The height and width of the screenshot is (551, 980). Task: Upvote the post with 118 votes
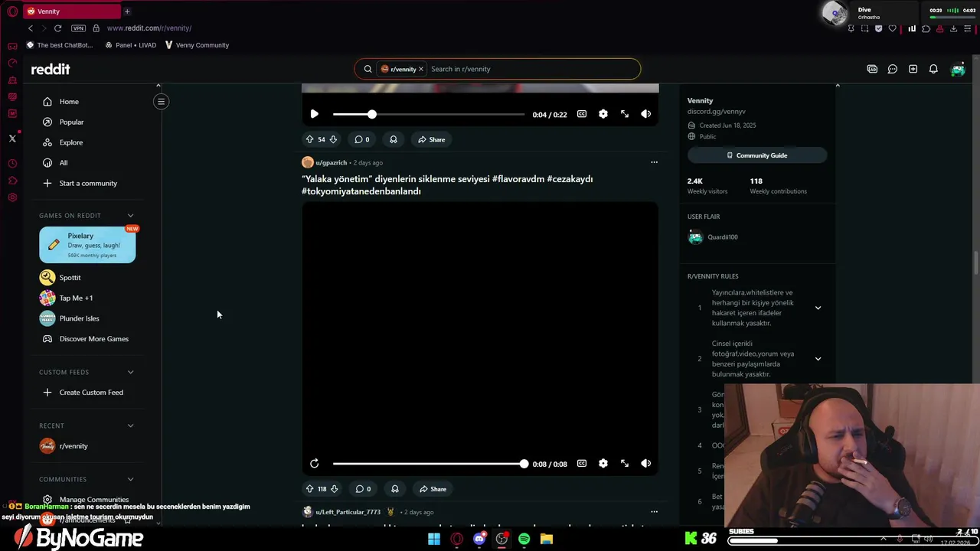coord(309,489)
